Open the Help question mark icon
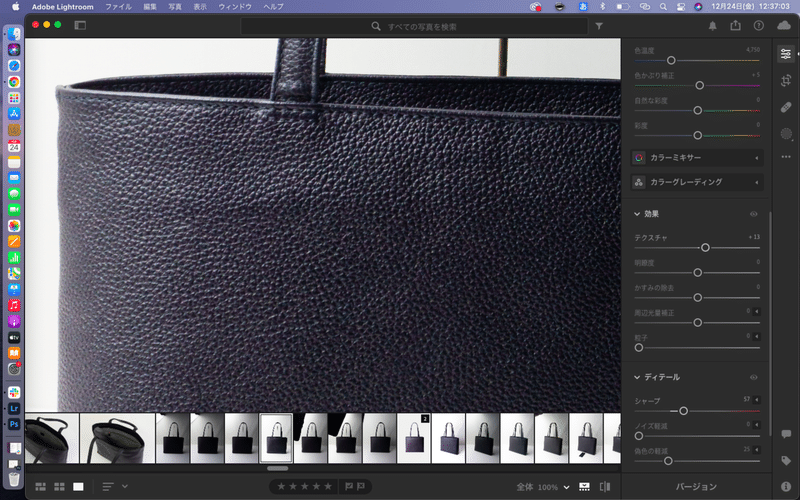Image resolution: width=800 pixels, height=500 pixels. (x=759, y=26)
